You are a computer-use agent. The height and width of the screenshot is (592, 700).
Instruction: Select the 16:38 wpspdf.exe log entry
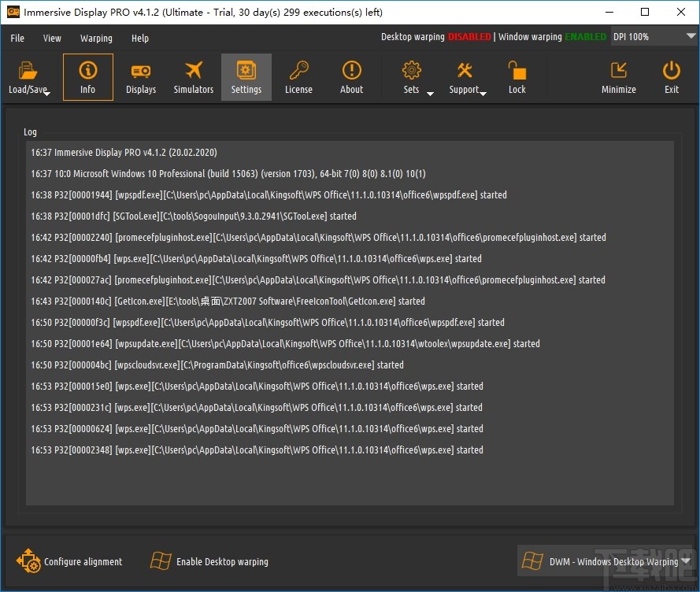(x=269, y=195)
